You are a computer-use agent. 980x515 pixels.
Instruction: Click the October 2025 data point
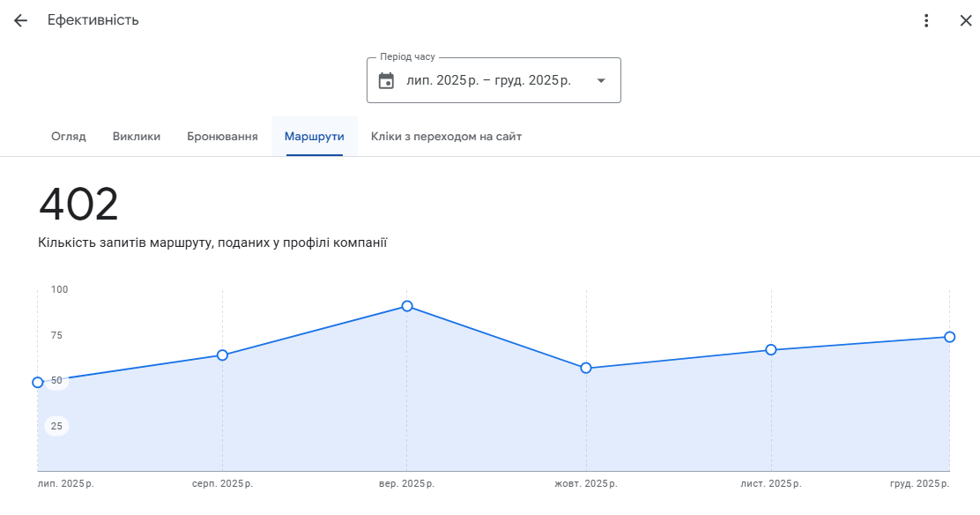click(x=586, y=368)
